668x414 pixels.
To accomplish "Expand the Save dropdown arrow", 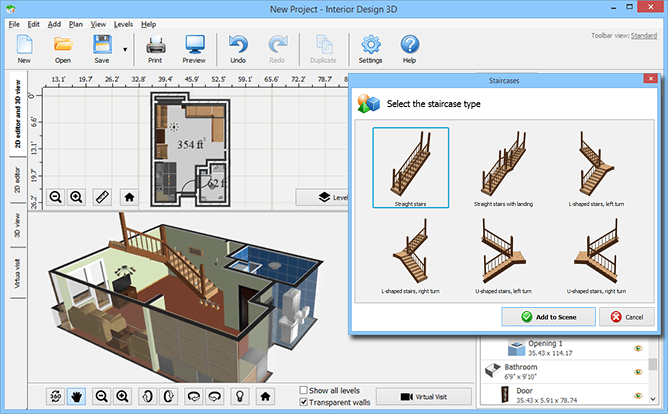I will tap(125, 49).
